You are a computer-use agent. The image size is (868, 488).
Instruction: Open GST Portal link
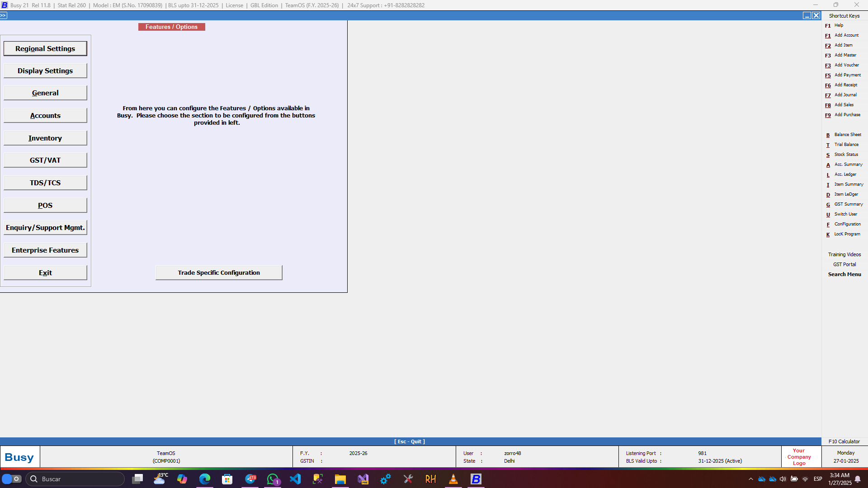click(844, 264)
